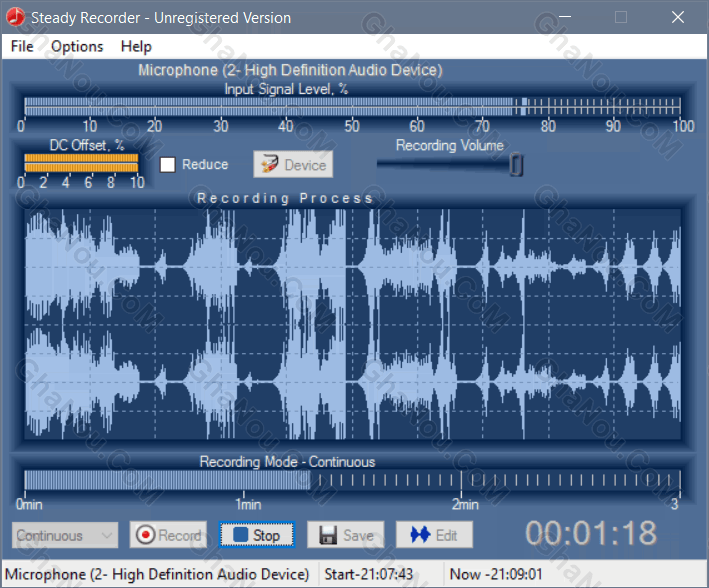Click the 2min marker on the time scale
This screenshot has height=588, width=709.
[x=465, y=504]
